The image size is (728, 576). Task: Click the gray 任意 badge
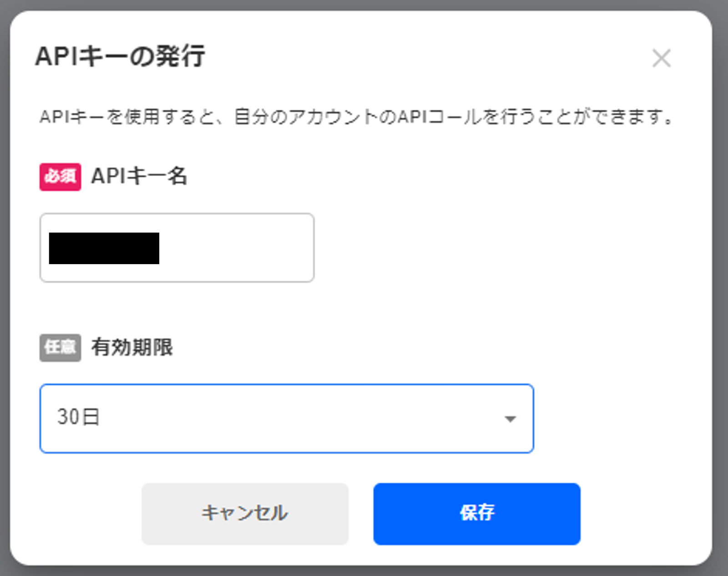coord(60,348)
